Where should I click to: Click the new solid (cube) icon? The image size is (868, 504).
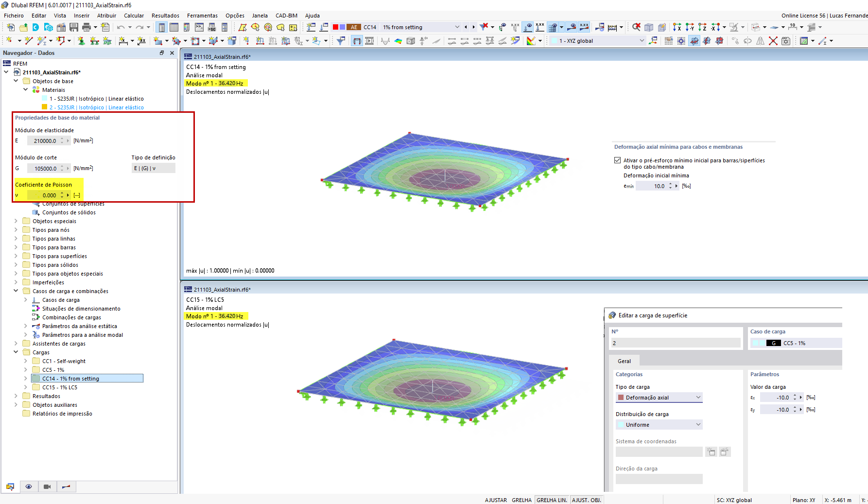tap(232, 41)
